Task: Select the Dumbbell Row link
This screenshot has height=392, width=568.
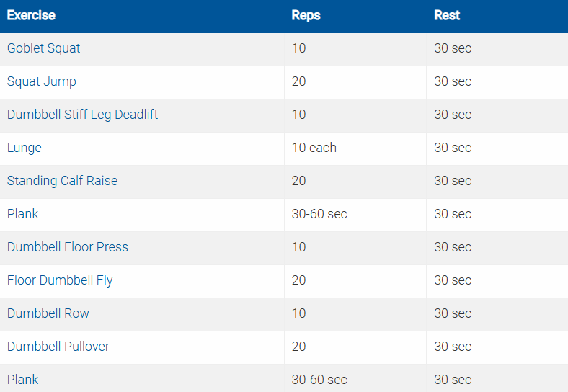Action: point(48,313)
